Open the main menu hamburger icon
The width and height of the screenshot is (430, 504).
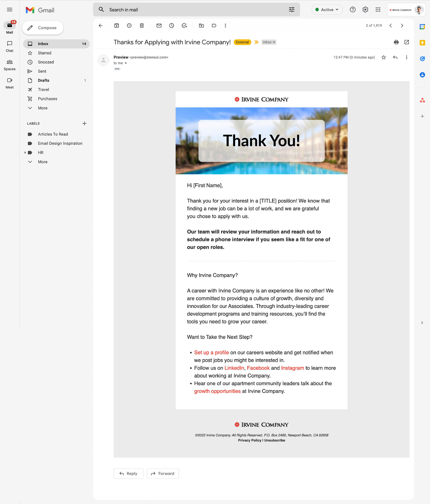(x=9, y=10)
